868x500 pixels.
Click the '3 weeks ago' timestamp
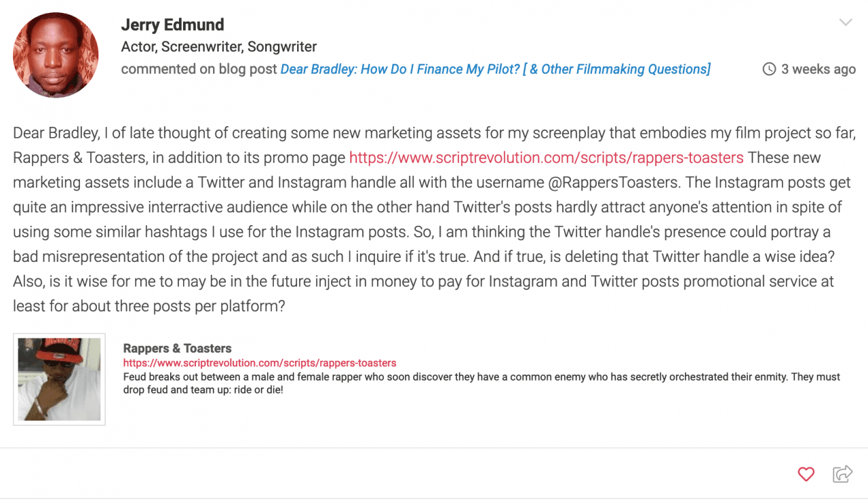pos(818,69)
